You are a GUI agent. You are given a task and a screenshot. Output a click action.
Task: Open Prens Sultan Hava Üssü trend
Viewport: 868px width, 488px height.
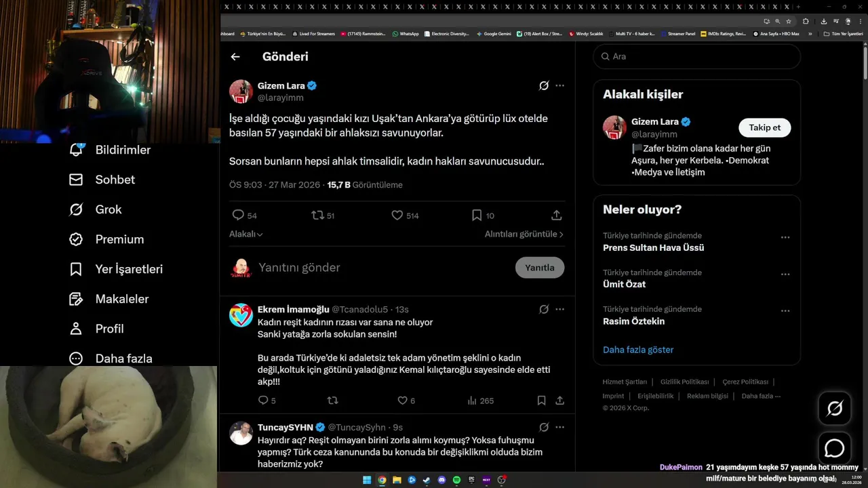pyautogui.click(x=653, y=248)
